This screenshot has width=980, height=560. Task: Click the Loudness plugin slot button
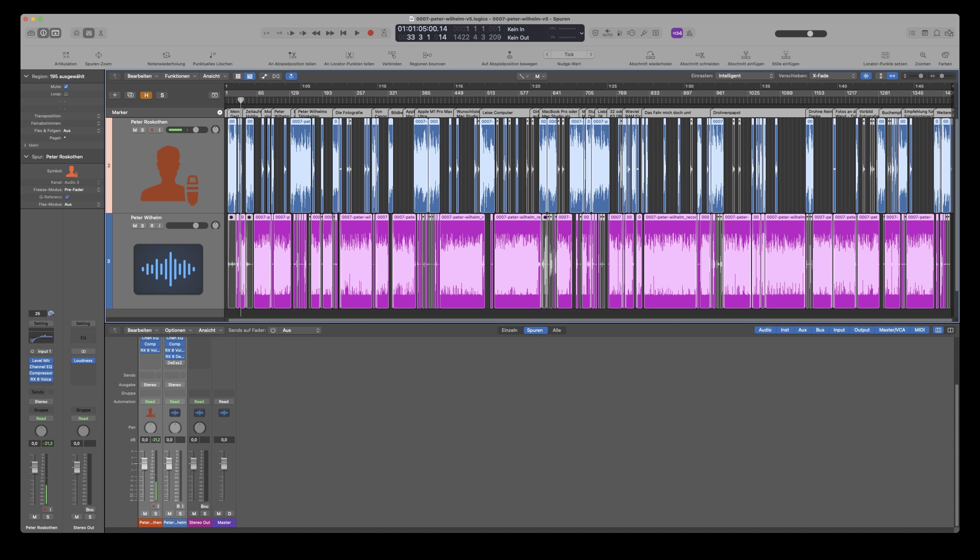click(83, 361)
